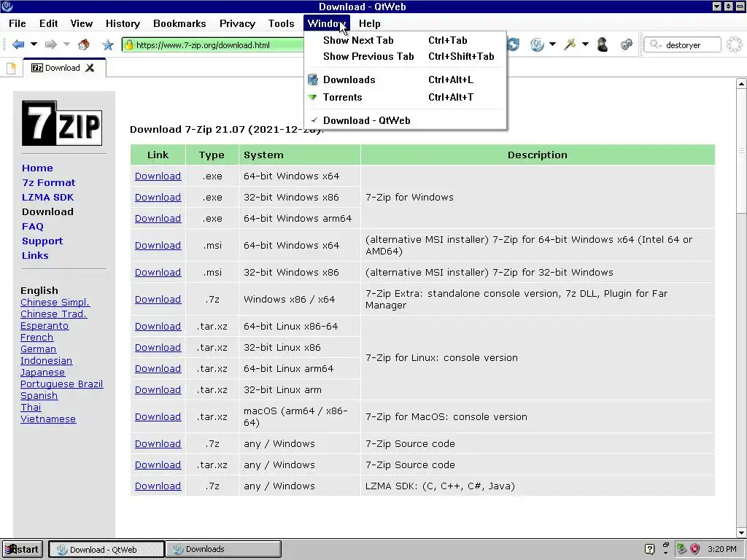Open the Support sidebar link
Screen dimensions: 747x560
tap(42, 241)
